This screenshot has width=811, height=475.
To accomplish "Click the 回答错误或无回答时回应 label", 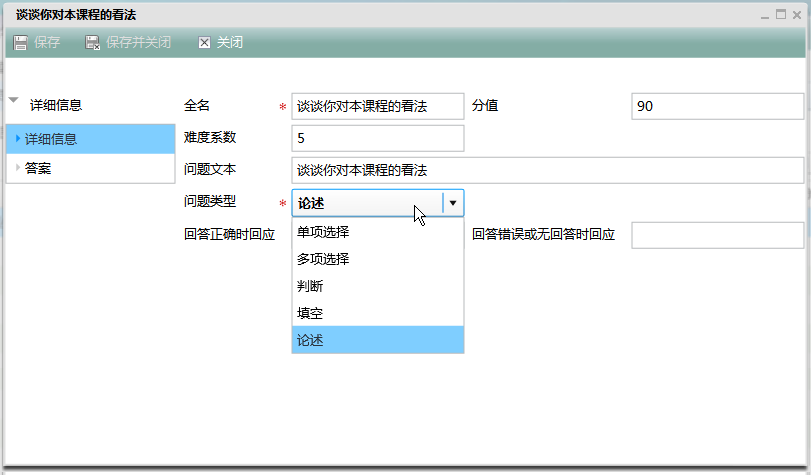I will pos(543,234).
